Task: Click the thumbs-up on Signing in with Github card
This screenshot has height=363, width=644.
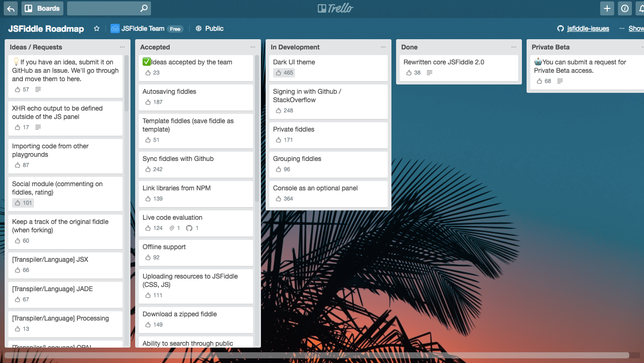Action: 279,111
